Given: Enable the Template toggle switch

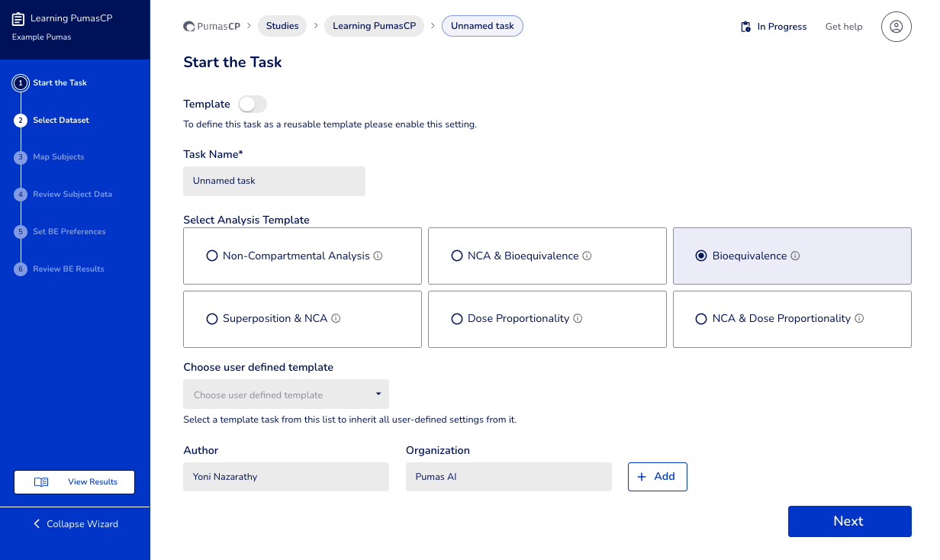Looking at the screenshot, I should pyautogui.click(x=253, y=105).
